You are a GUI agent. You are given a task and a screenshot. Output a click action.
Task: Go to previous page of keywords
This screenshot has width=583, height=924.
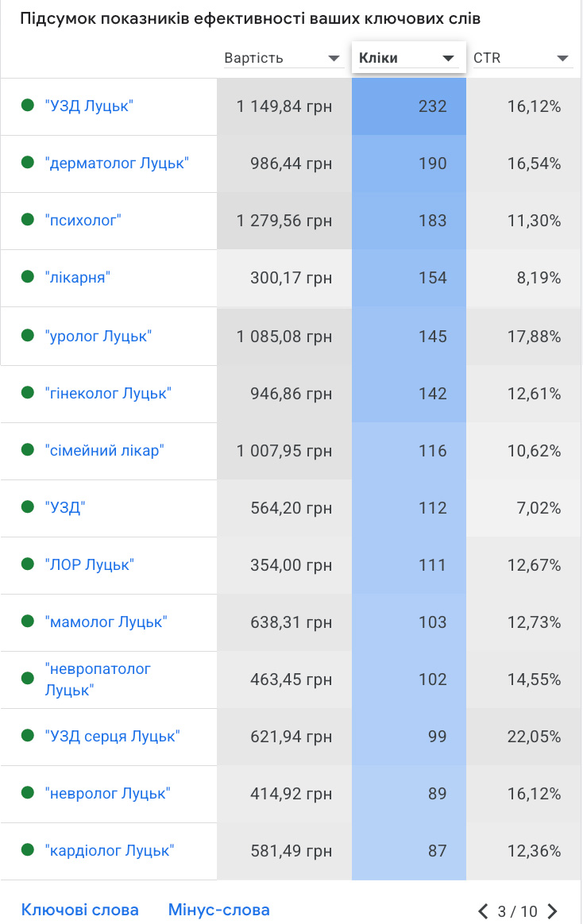483,911
